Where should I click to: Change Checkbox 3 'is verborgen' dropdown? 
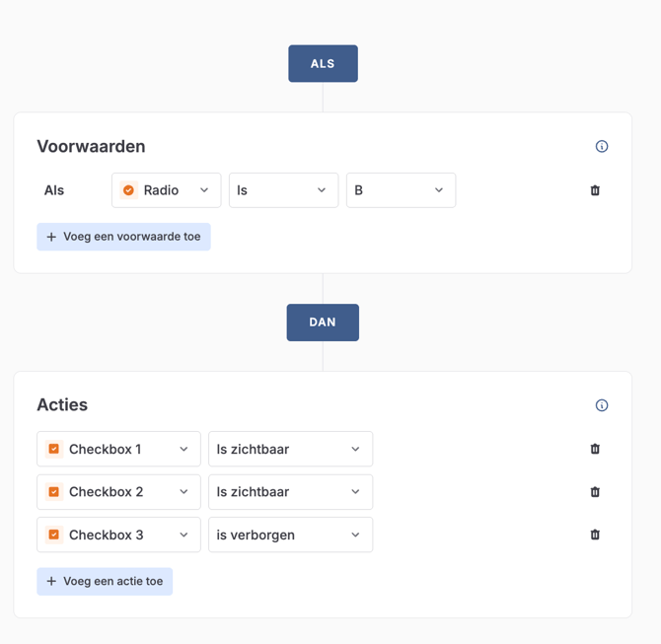coord(290,535)
